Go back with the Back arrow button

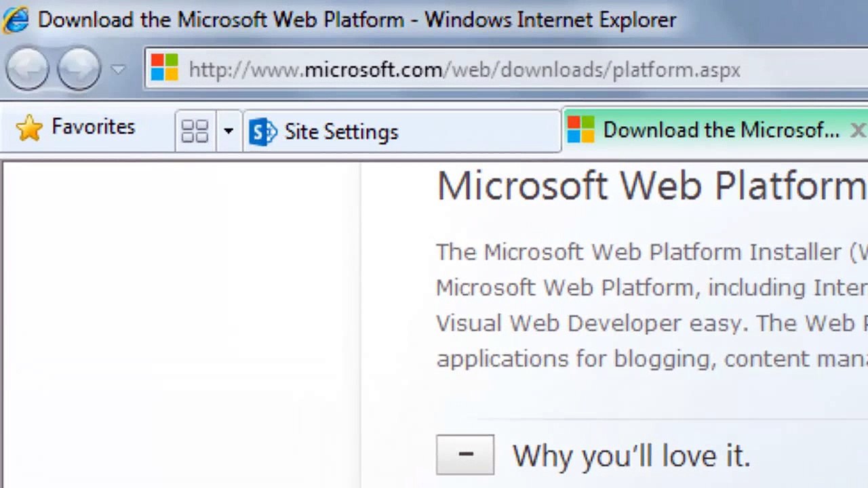tap(27, 68)
